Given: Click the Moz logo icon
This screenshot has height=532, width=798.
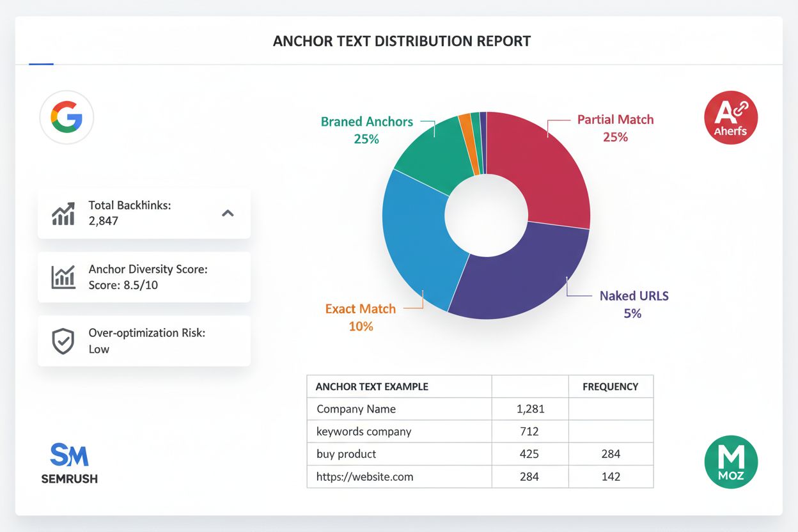Looking at the screenshot, I should click(x=731, y=462).
